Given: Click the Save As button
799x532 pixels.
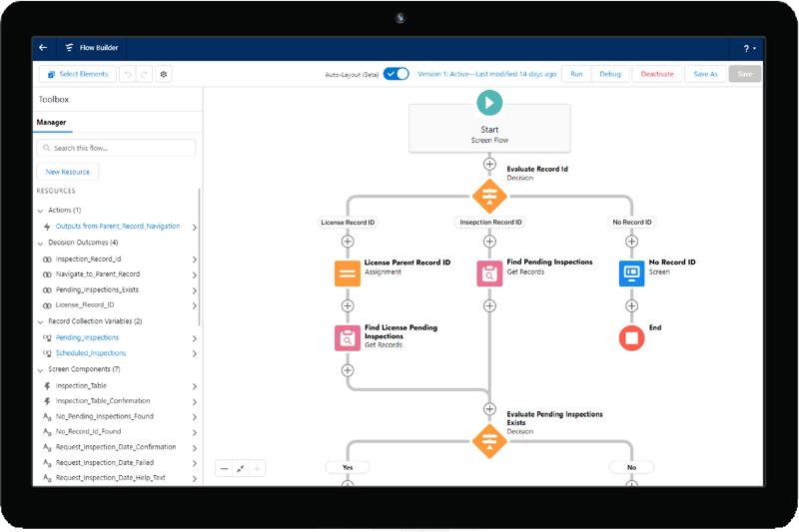Looking at the screenshot, I should [x=705, y=74].
